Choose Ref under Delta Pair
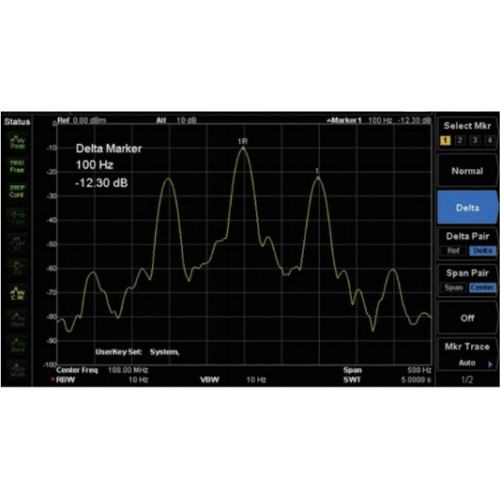This screenshot has height=500, width=500. coord(453,251)
